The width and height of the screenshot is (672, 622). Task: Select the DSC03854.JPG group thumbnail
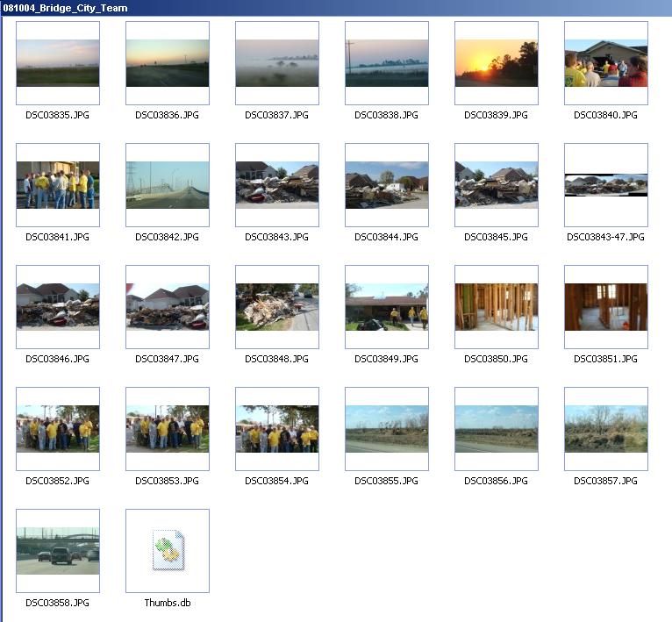[277, 429]
